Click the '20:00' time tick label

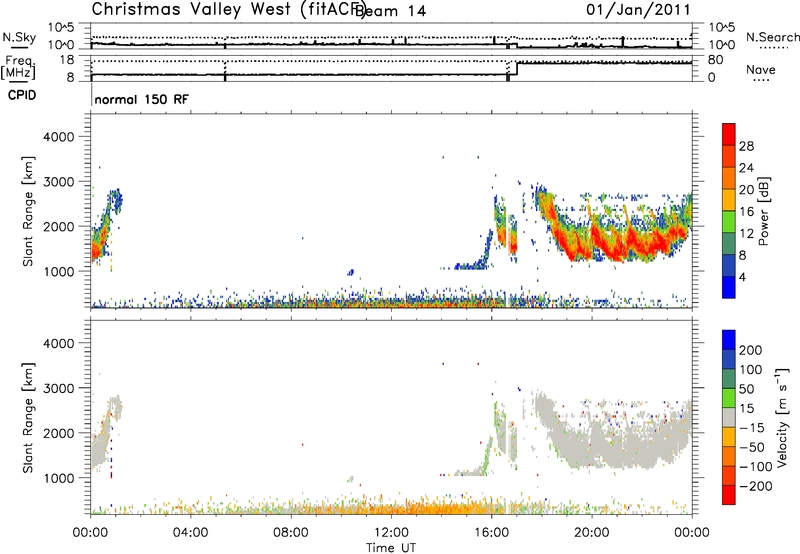point(592,533)
